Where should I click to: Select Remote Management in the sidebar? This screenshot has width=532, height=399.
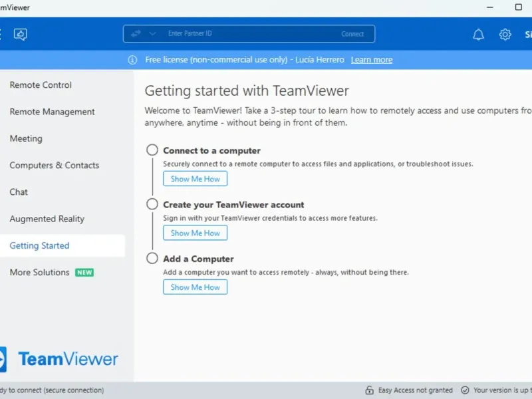click(53, 112)
